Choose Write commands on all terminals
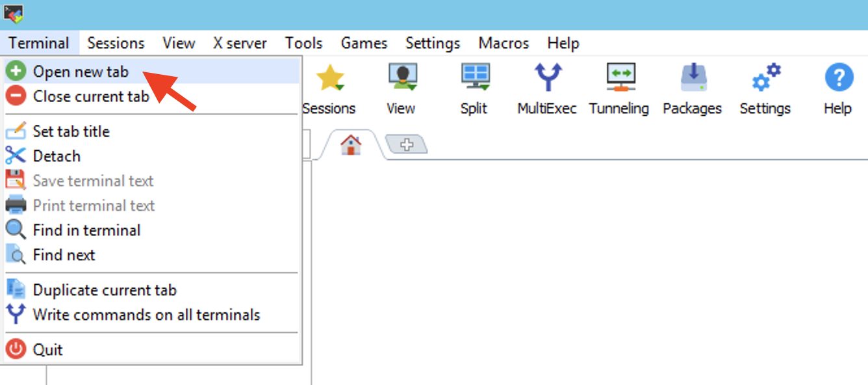The width and height of the screenshot is (868, 385). click(146, 315)
